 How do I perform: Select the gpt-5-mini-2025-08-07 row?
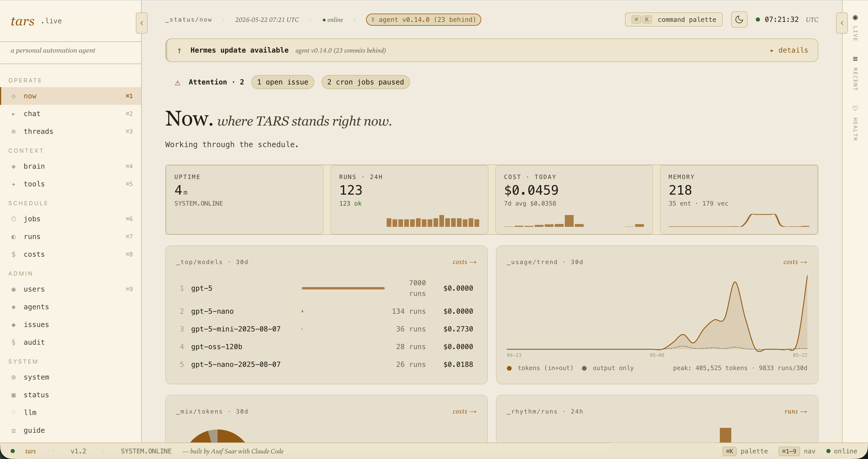pyautogui.click(x=326, y=329)
